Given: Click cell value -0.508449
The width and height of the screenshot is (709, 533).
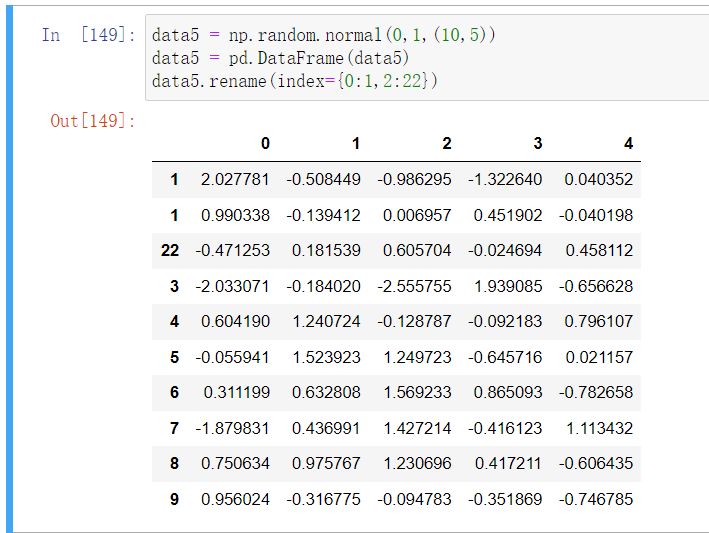Looking at the screenshot, I should (323, 179).
